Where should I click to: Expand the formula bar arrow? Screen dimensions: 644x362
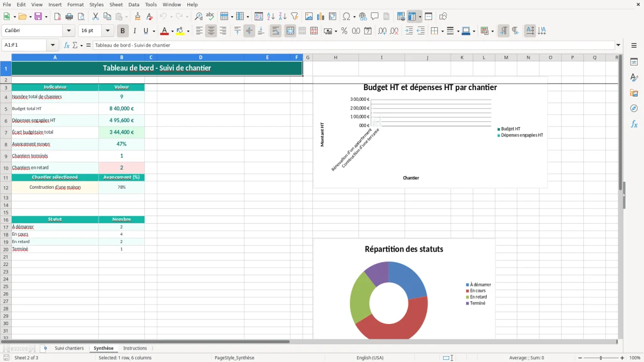[619, 45]
